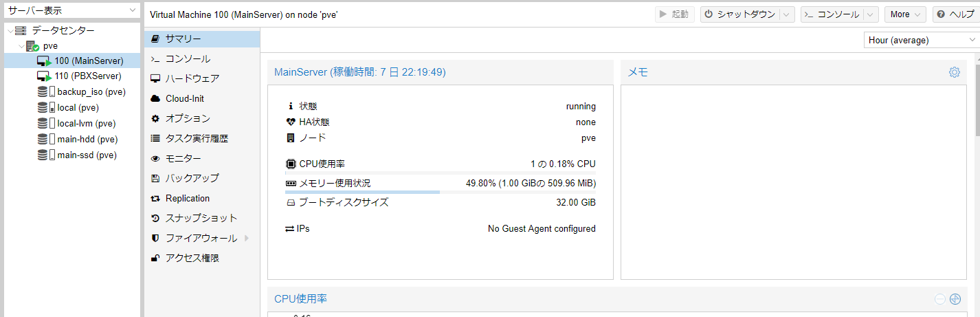Open the Hour (average) timeframe dropdown
This screenshot has height=317, width=980.
(972, 40)
